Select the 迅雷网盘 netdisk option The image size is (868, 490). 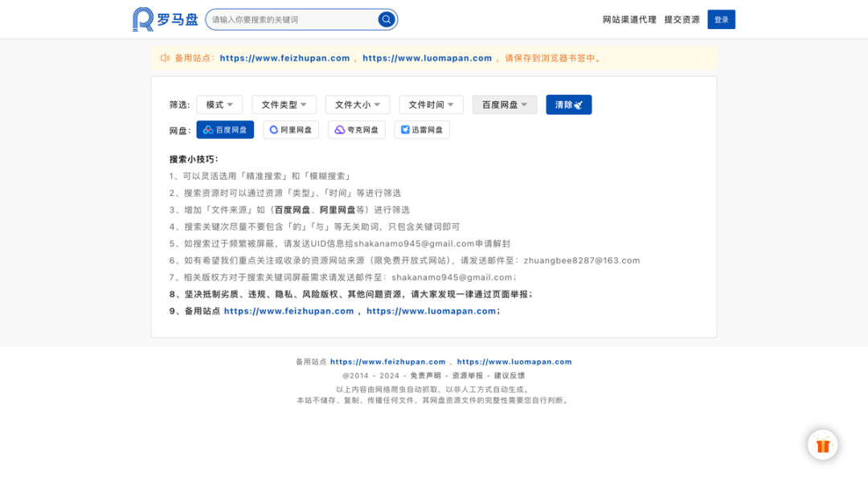point(422,130)
